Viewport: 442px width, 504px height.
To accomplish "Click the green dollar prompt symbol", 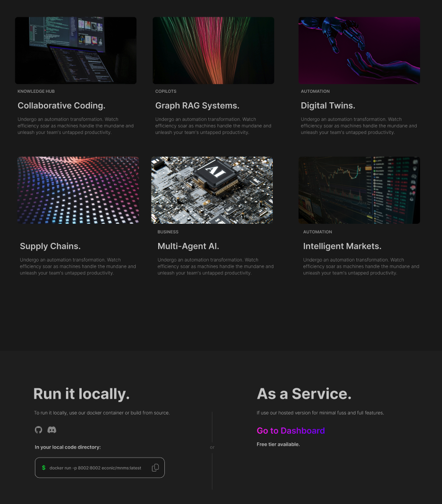I will click(43, 468).
